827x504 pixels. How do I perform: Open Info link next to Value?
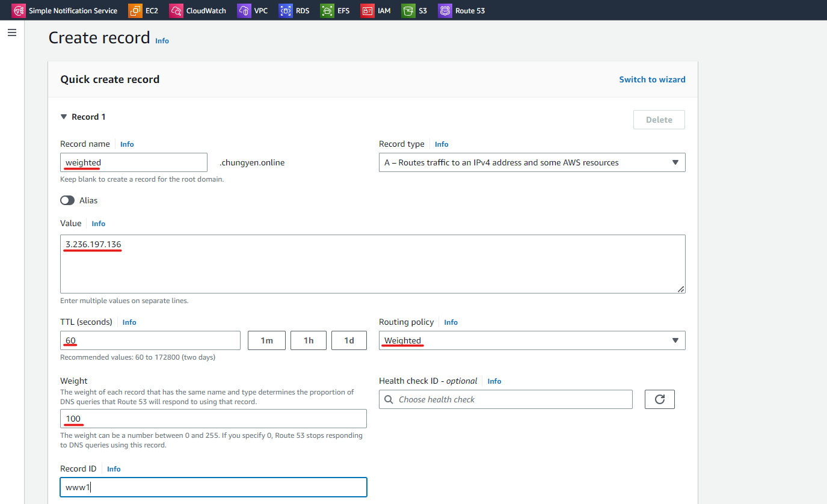click(x=99, y=224)
